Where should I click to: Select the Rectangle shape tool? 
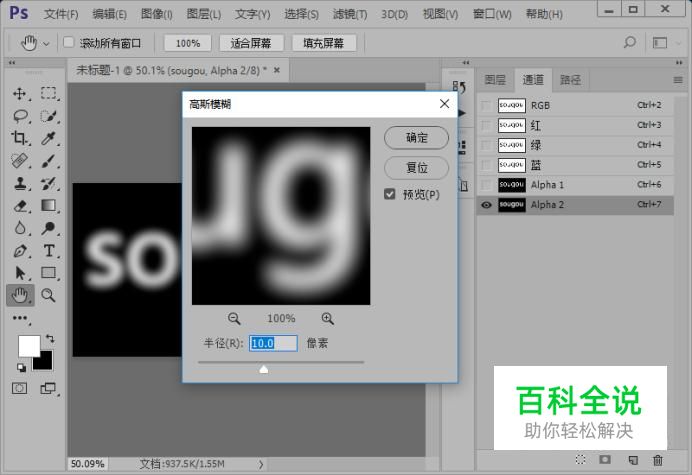[49, 273]
